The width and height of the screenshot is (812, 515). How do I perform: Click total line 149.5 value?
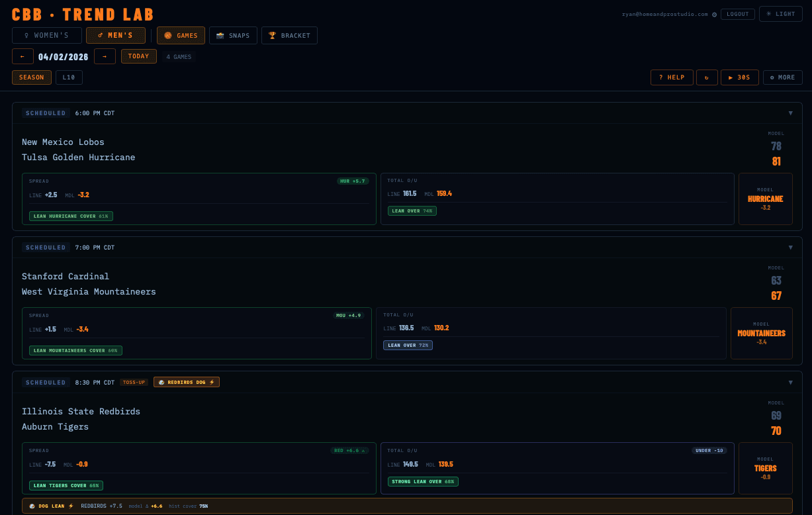[410, 464]
